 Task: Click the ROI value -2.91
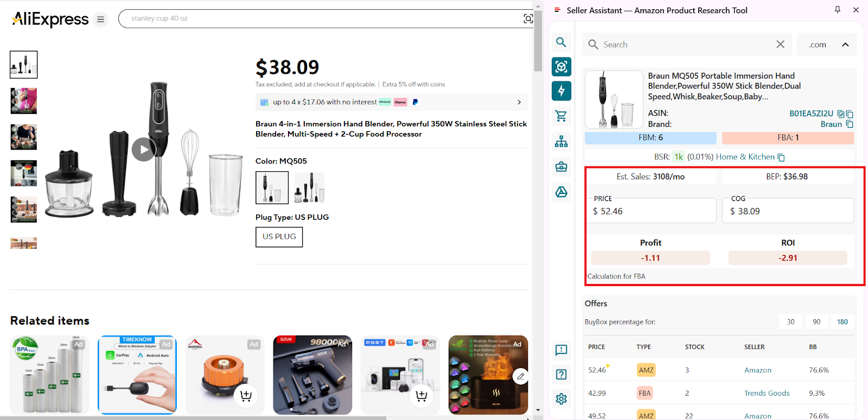(x=788, y=258)
